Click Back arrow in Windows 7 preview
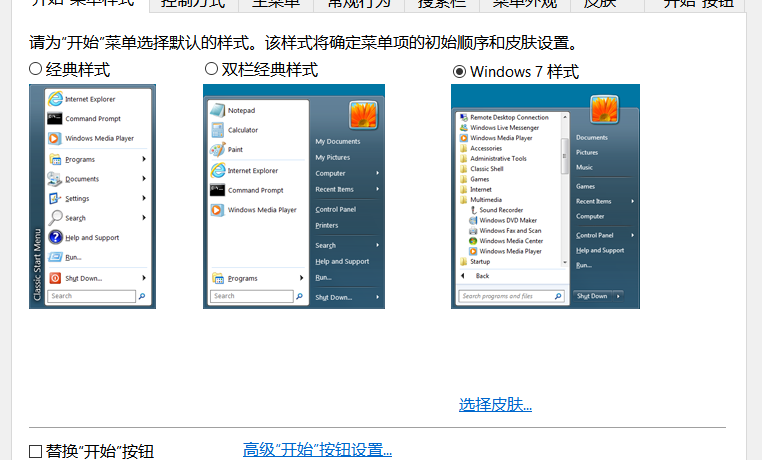 click(463, 275)
